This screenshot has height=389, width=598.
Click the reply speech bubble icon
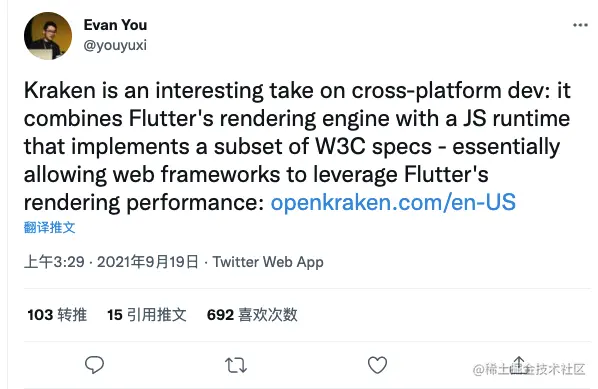coord(94,365)
